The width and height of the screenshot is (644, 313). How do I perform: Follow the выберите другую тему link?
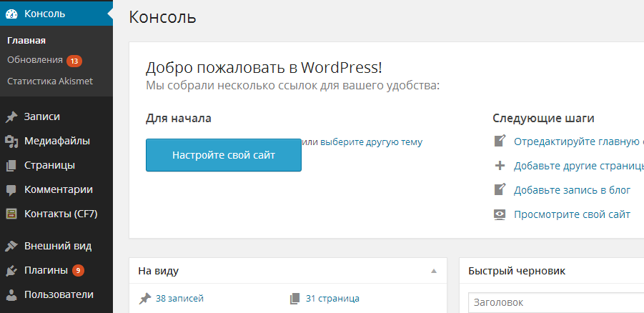[371, 142]
